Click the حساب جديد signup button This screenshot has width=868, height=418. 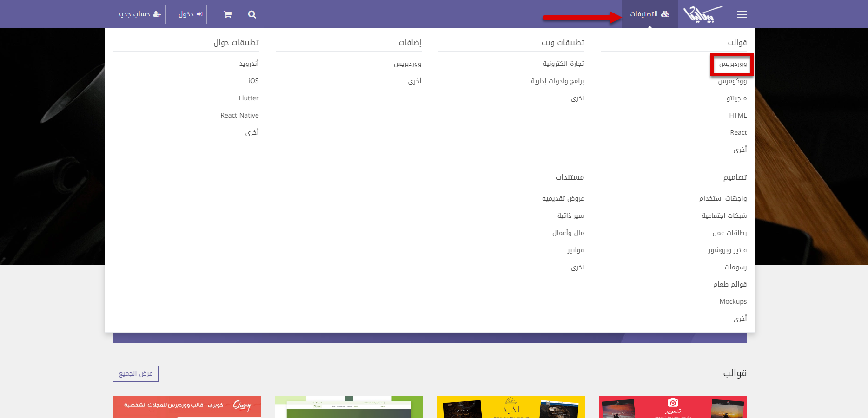[x=139, y=14]
